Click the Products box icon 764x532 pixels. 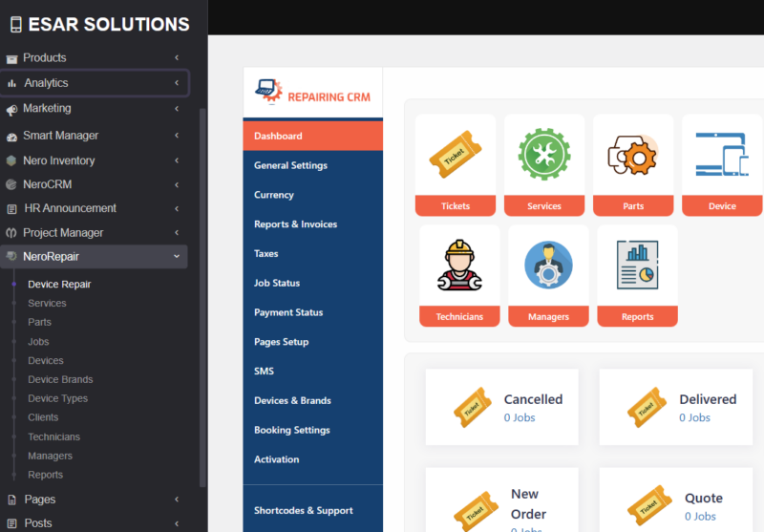11,59
